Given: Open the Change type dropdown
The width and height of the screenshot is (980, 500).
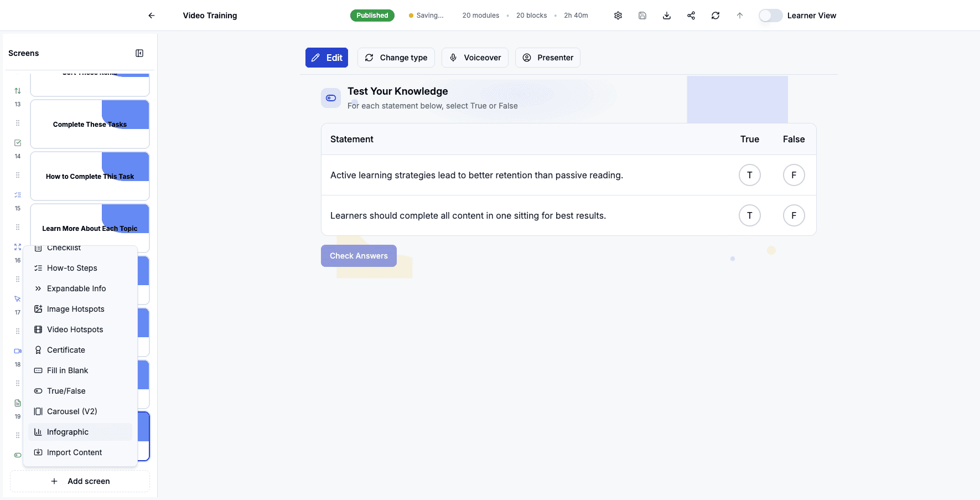Looking at the screenshot, I should [x=396, y=58].
